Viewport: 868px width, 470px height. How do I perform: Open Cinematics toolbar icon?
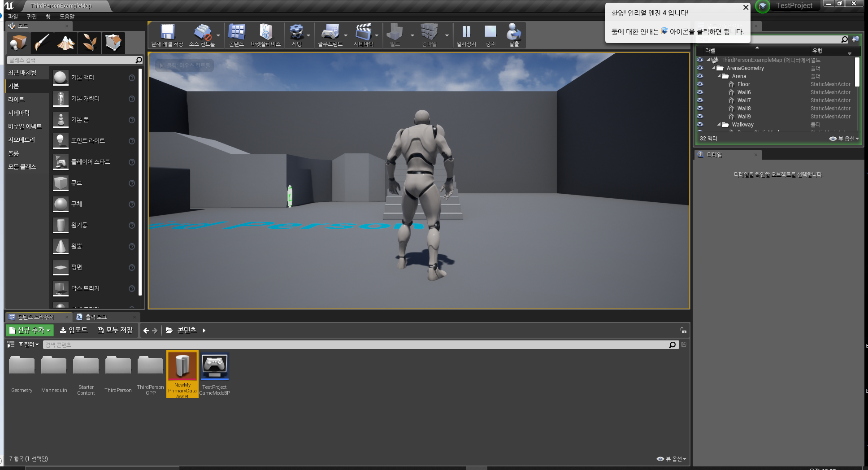pos(363,35)
